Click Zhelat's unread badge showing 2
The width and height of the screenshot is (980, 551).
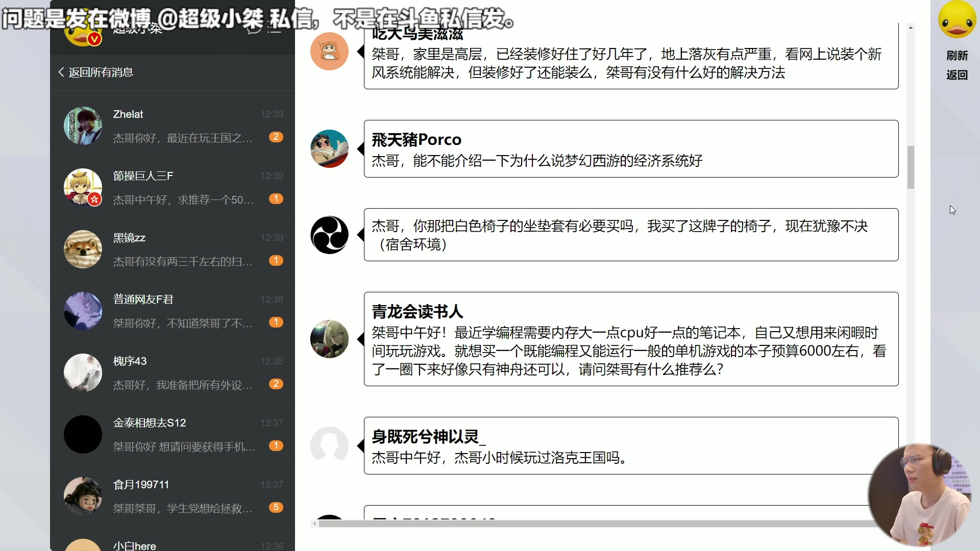tap(276, 137)
